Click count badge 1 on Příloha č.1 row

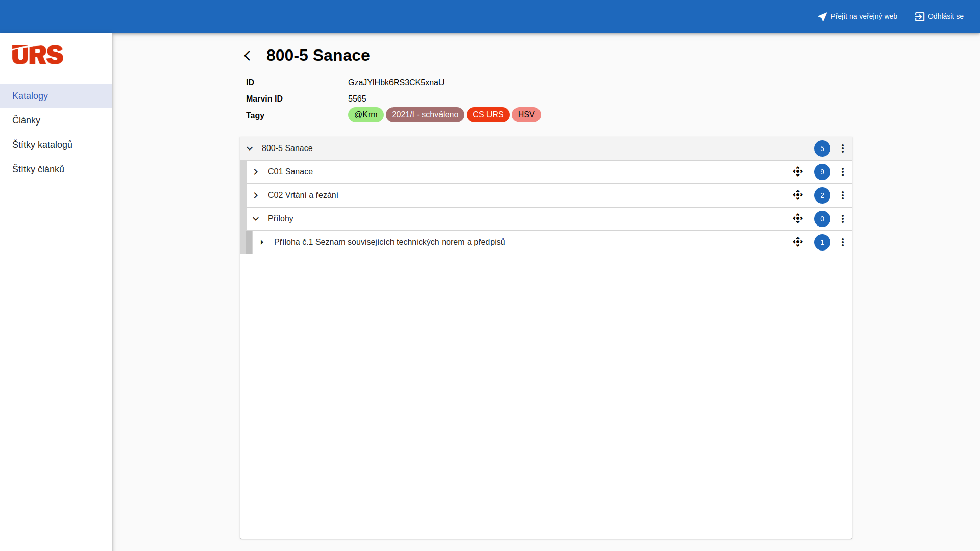tap(822, 242)
